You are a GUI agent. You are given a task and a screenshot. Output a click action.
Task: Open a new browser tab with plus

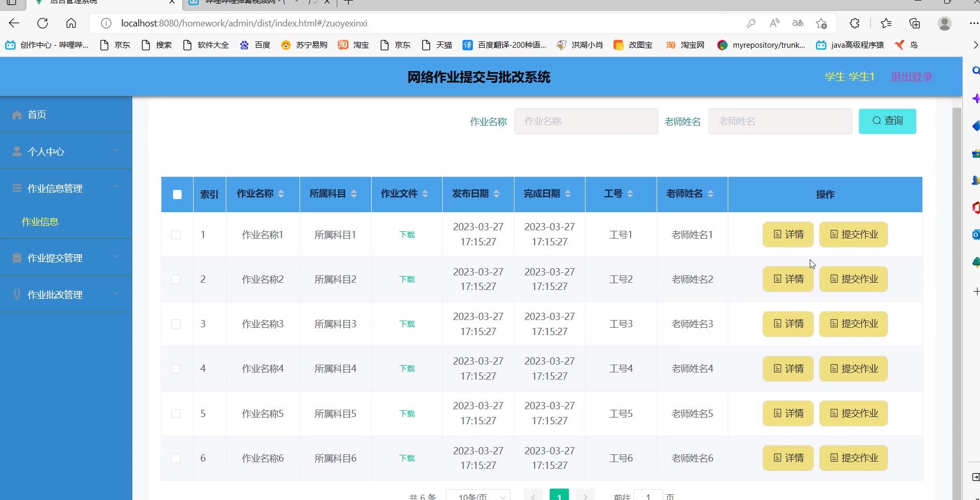click(348, 2)
